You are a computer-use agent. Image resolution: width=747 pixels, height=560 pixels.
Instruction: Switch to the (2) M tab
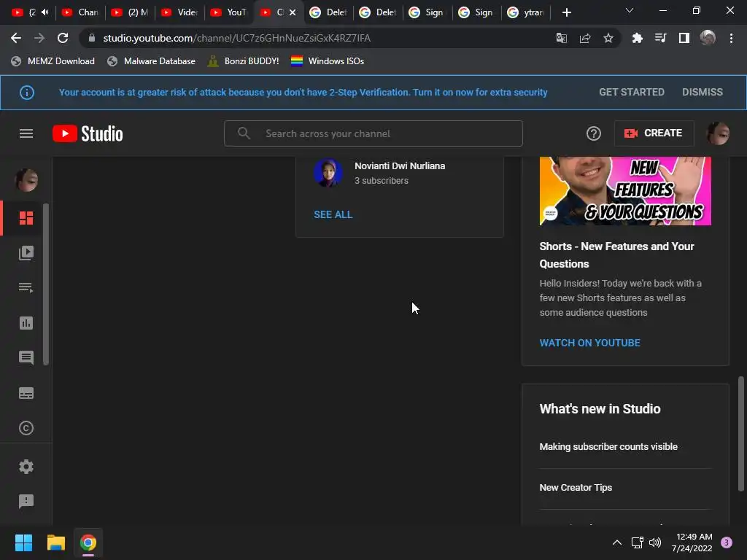[x=130, y=12]
